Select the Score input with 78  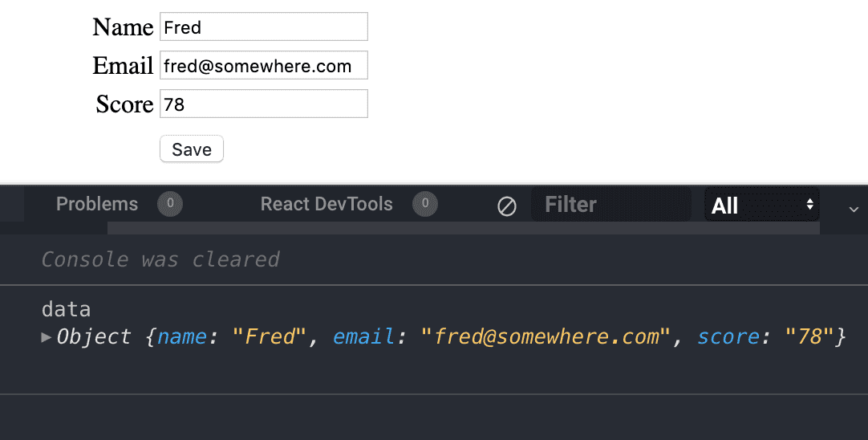pyautogui.click(x=263, y=104)
